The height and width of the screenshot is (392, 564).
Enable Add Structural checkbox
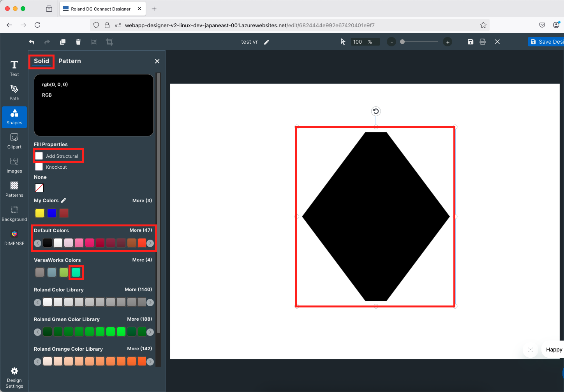coord(39,156)
